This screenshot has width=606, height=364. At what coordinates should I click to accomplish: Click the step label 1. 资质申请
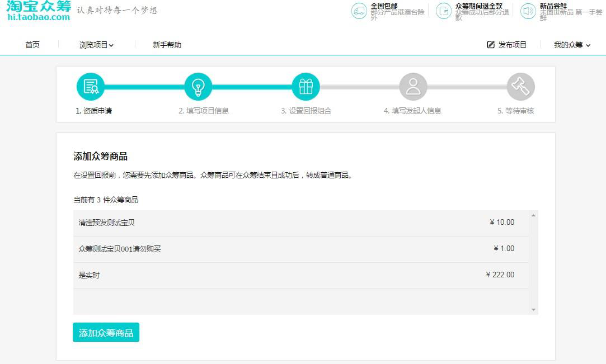(x=94, y=111)
